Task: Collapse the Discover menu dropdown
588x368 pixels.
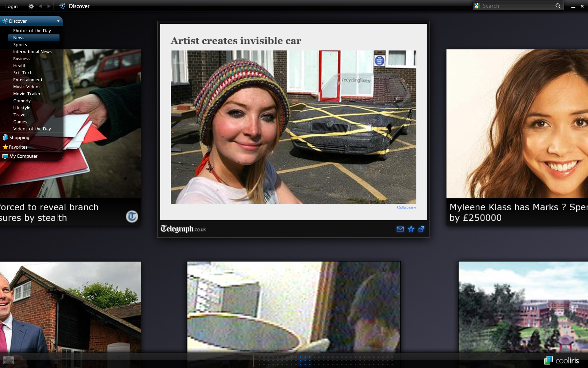Action: [x=58, y=21]
